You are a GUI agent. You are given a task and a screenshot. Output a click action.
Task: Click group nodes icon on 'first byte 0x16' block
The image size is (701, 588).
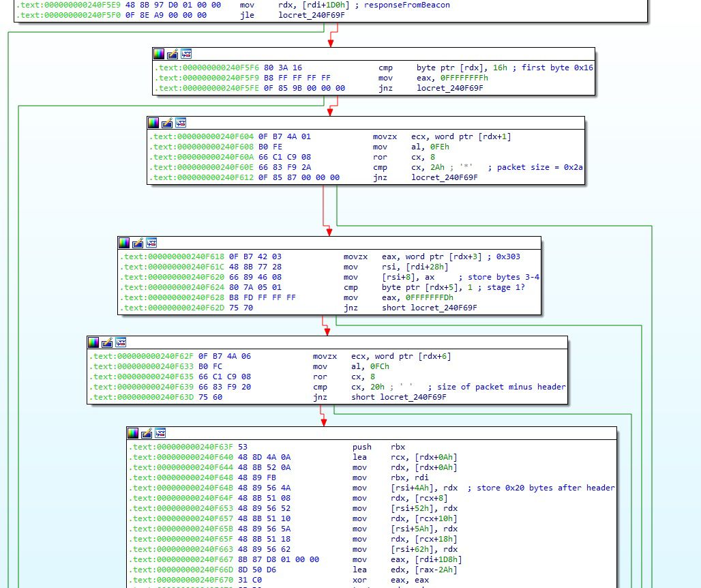pyautogui.click(x=186, y=54)
